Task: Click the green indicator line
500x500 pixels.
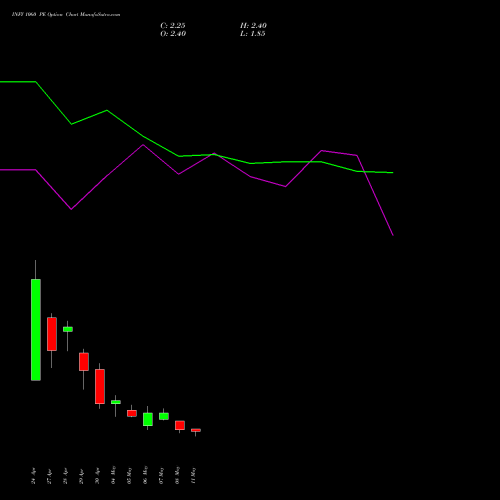Action: tap(197, 155)
